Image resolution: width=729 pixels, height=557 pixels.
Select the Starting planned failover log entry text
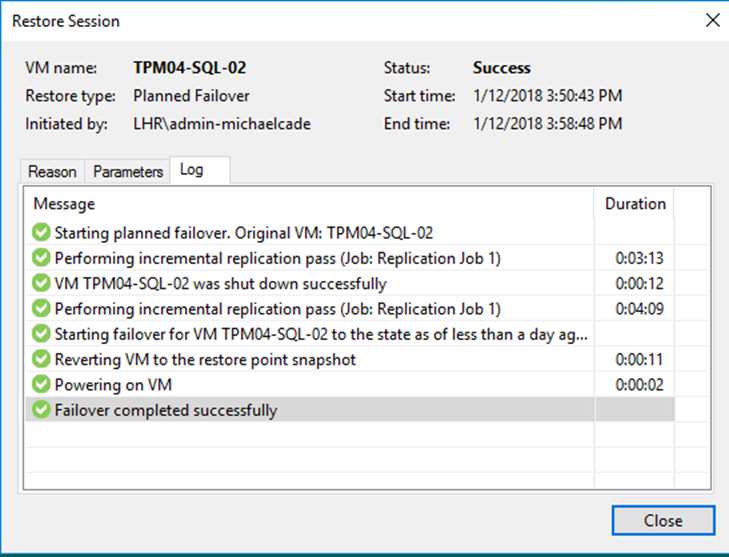pyautogui.click(x=244, y=232)
